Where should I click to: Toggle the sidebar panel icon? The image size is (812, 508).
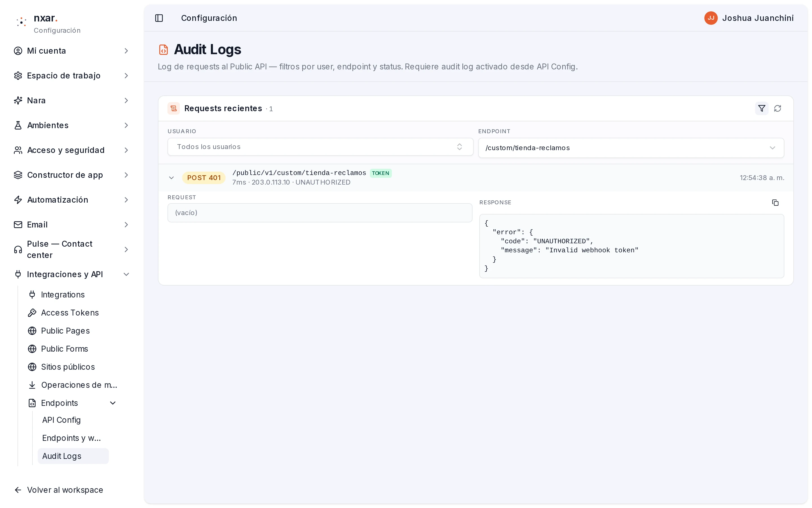click(x=159, y=18)
